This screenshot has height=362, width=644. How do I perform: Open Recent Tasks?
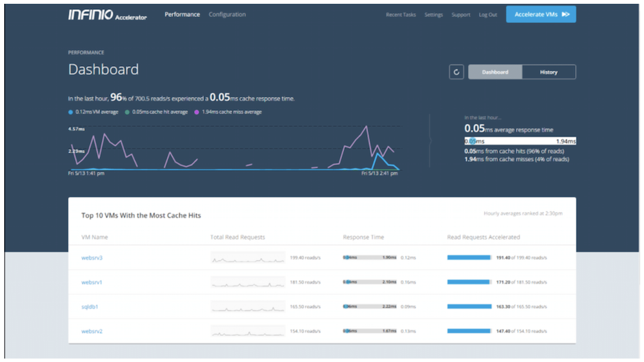coord(401,15)
